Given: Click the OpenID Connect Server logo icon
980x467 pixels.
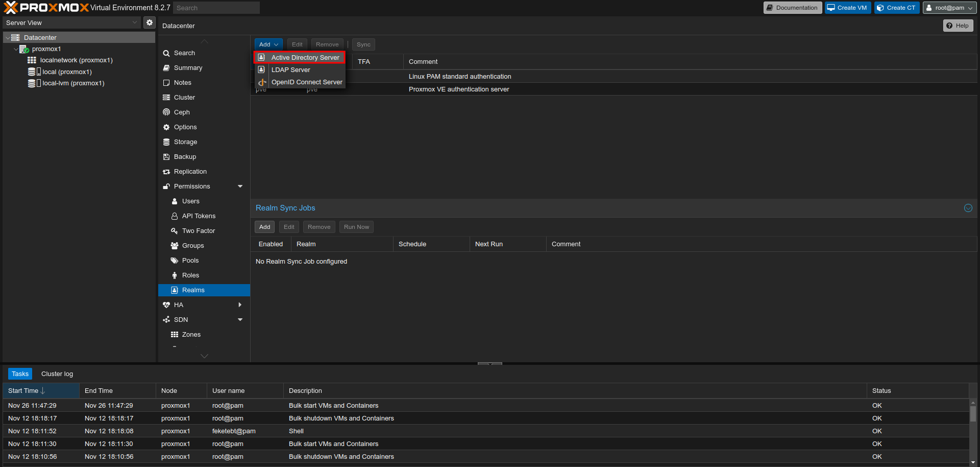Looking at the screenshot, I should pyautogui.click(x=262, y=82).
